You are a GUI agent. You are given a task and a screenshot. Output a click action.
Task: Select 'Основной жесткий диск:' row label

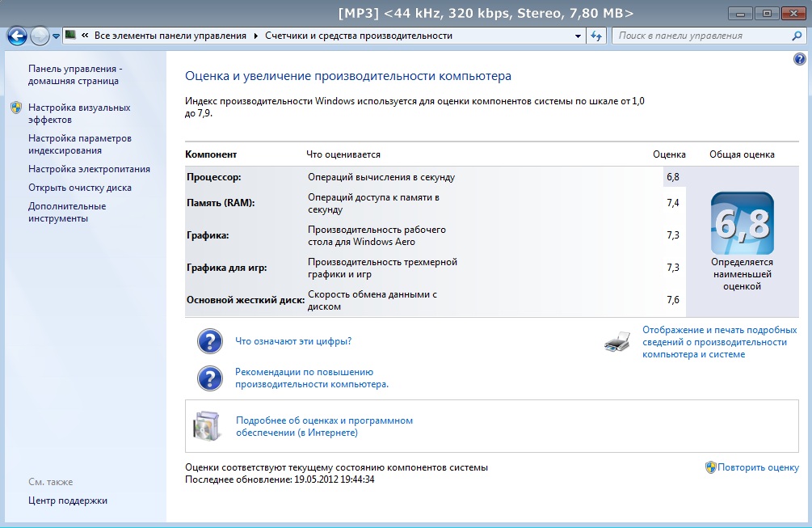(246, 300)
